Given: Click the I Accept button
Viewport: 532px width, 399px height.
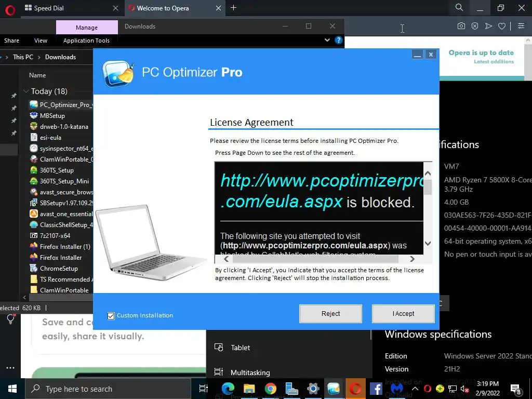Looking at the screenshot, I should (403, 313).
